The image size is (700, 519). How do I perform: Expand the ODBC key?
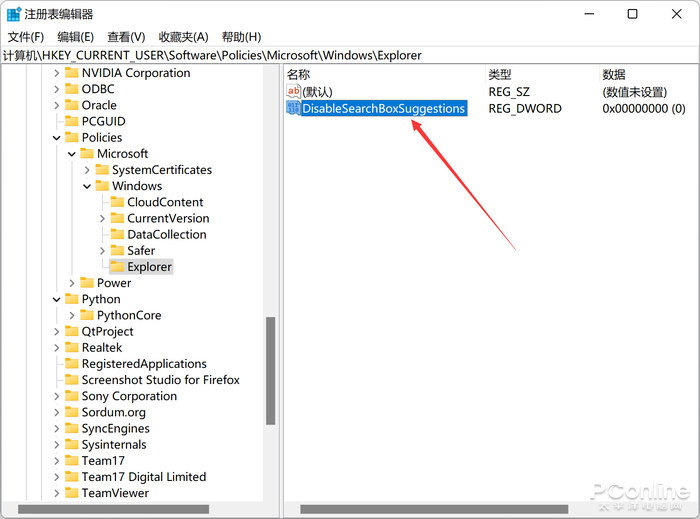click(56, 89)
